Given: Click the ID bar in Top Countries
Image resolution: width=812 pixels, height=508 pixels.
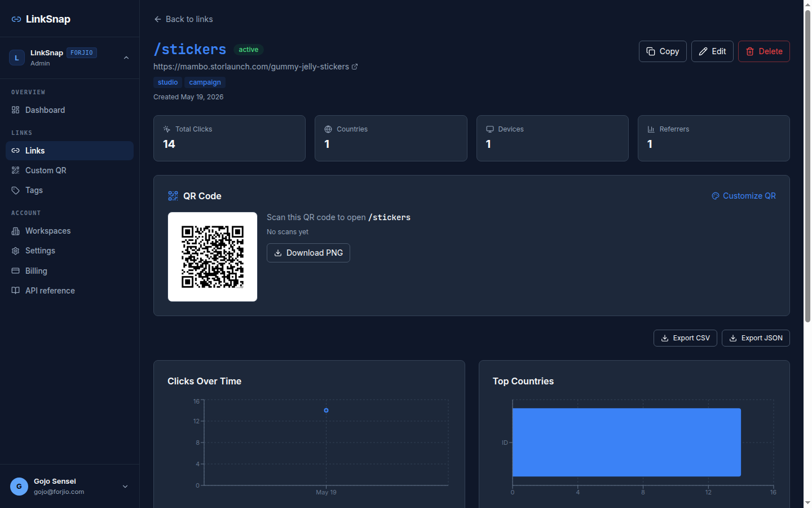Looking at the screenshot, I should coord(626,443).
